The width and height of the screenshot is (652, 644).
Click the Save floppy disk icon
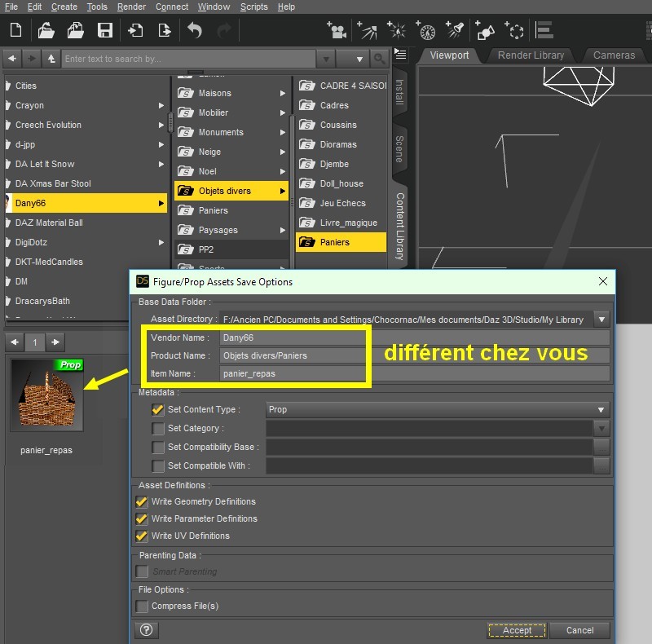point(105,30)
